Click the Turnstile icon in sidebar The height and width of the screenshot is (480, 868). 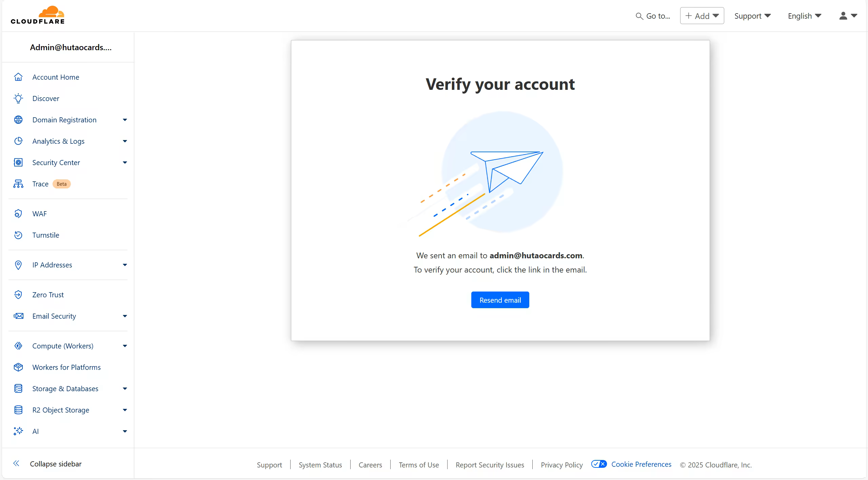point(18,235)
